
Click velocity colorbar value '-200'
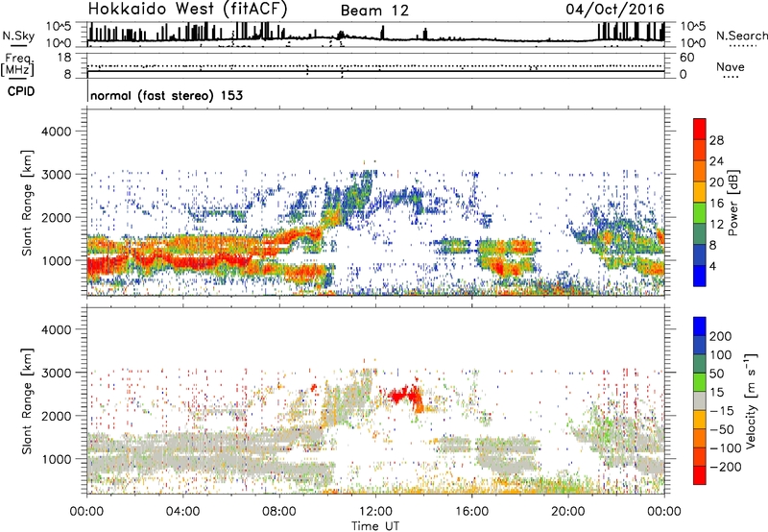pos(726,467)
